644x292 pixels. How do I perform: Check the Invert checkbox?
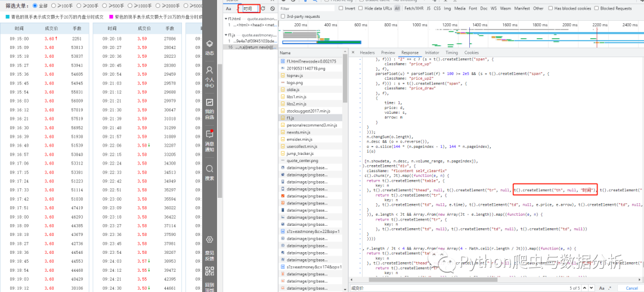[x=341, y=8]
